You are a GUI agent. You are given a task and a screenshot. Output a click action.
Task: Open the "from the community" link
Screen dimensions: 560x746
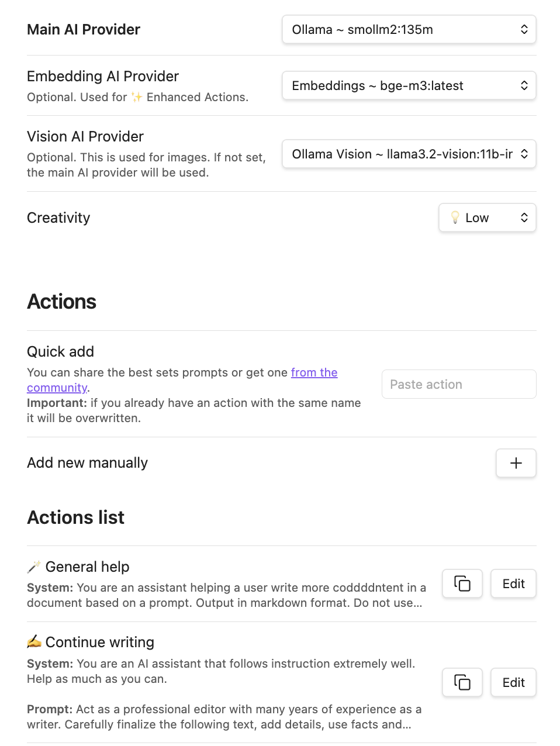click(314, 372)
